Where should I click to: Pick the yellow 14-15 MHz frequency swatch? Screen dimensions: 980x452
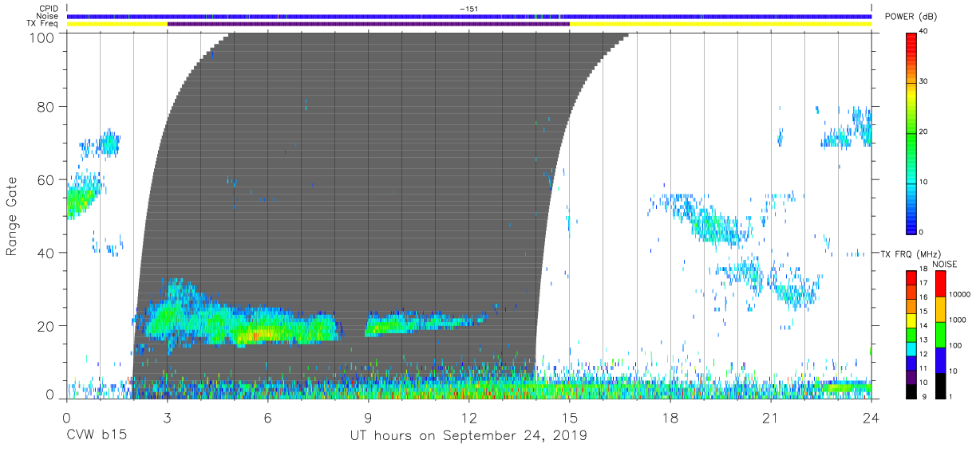(x=911, y=320)
